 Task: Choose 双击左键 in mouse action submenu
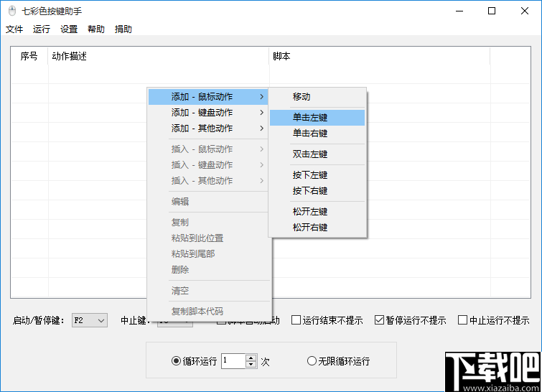click(317, 154)
